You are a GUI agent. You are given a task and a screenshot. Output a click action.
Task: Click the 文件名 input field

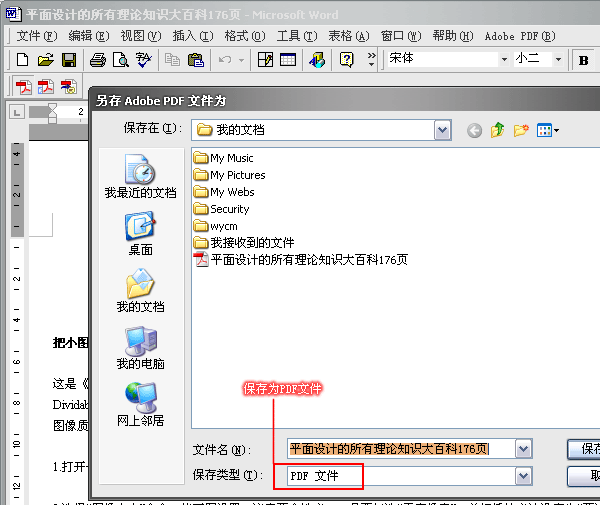(x=401, y=449)
